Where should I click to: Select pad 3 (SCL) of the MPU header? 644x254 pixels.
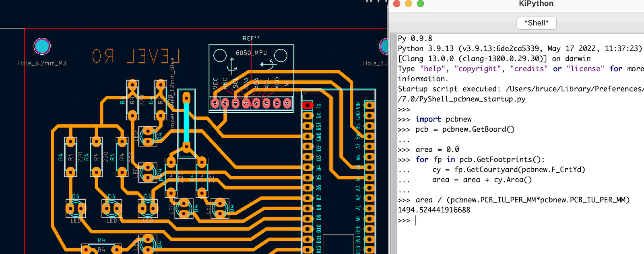(x=235, y=103)
